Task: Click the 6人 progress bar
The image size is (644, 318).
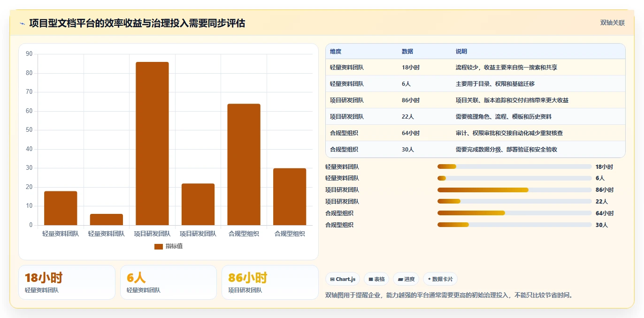Action: pyautogui.click(x=514, y=178)
